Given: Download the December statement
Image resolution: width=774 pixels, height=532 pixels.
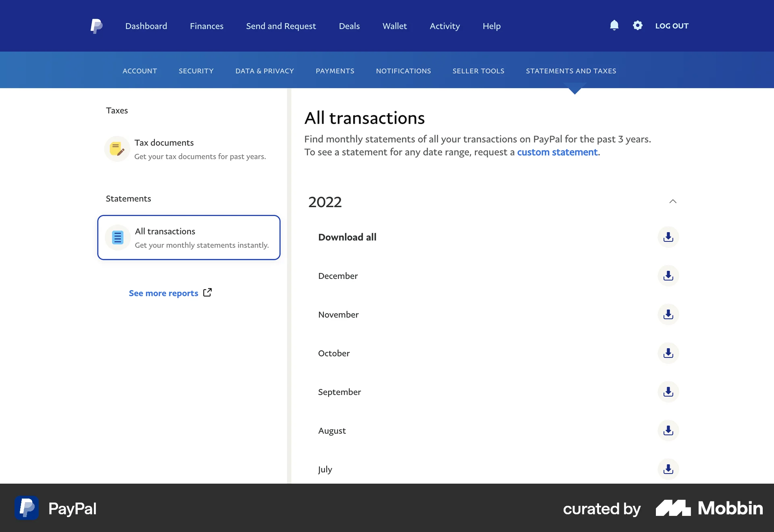Looking at the screenshot, I should tap(668, 276).
